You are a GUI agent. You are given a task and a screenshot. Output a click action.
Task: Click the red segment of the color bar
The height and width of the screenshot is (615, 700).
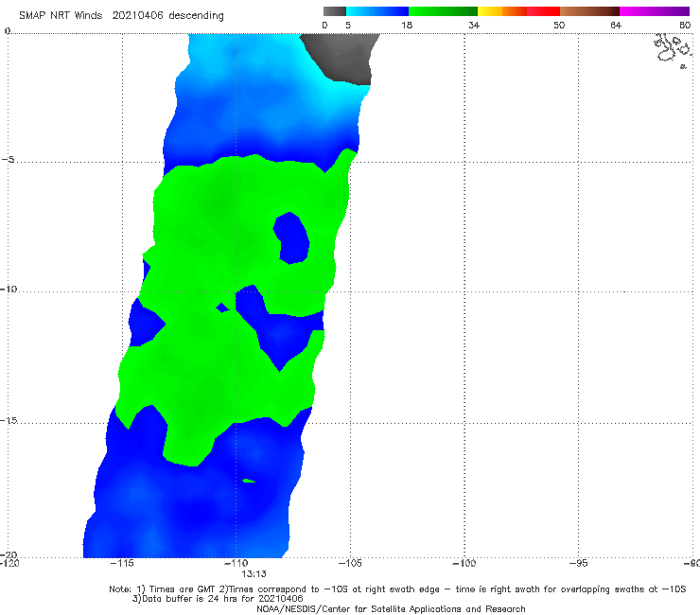click(x=543, y=11)
